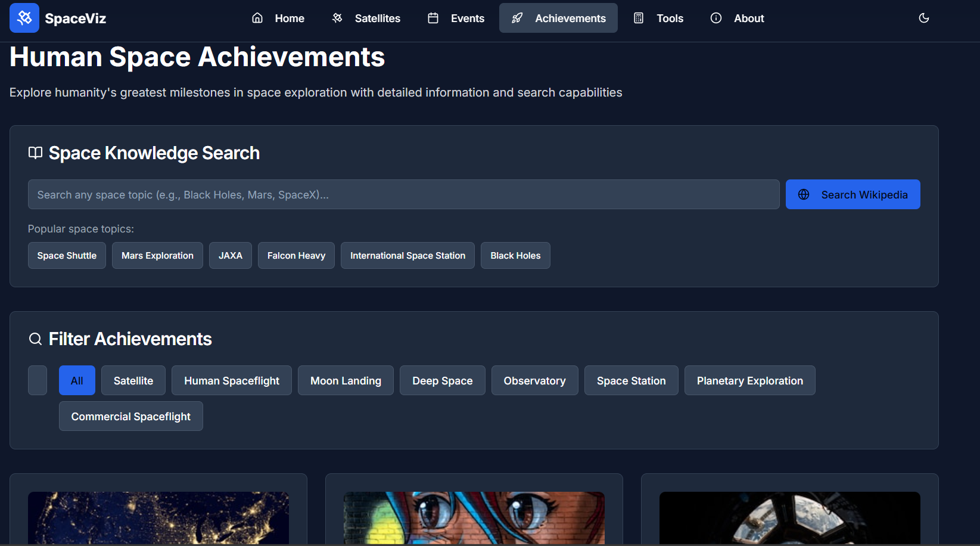Filter achievements by Human Spaceflight
The width and height of the screenshot is (980, 546).
(232, 380)
